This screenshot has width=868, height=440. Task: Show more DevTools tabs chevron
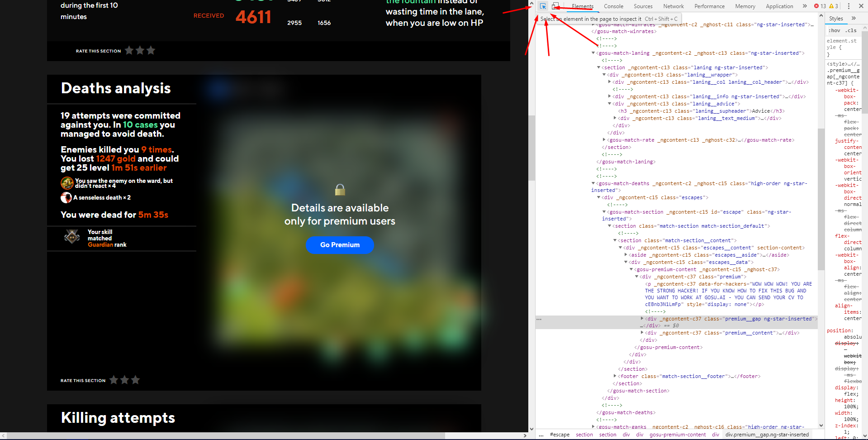click(x=805, y=6)
